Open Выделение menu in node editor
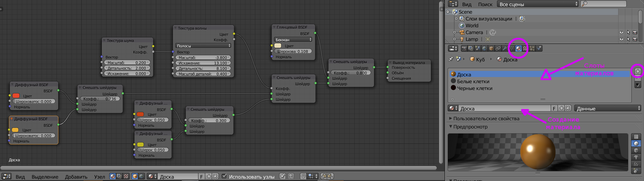Image resolution: width=644 pixels, height=181 pixels. click(45, 177)
